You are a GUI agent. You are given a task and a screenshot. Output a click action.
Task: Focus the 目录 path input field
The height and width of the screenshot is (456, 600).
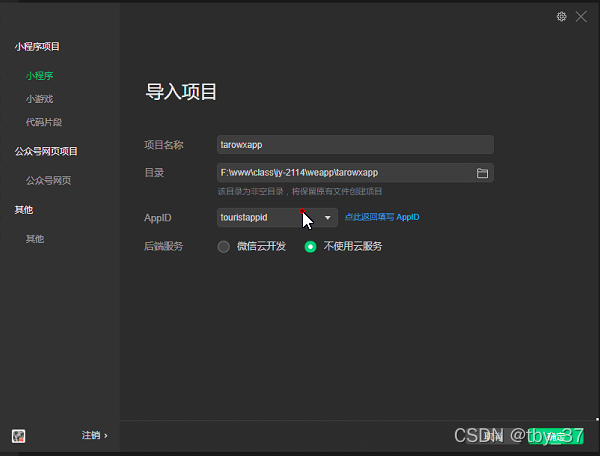pyautogui.click(x=355, y=173)
